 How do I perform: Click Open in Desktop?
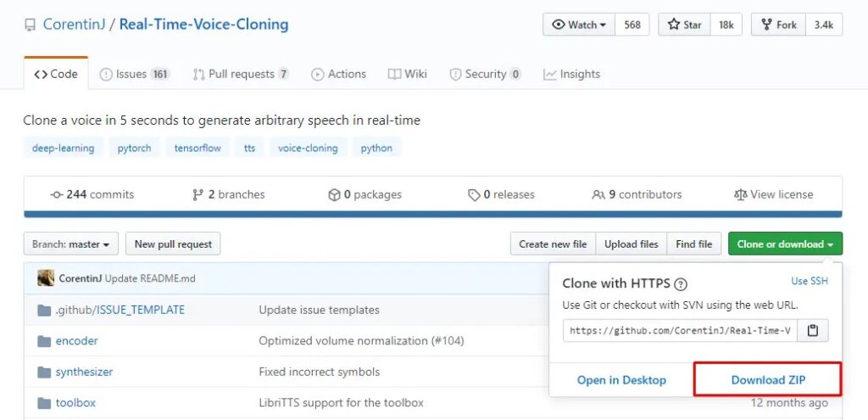(x=621, y=380)
